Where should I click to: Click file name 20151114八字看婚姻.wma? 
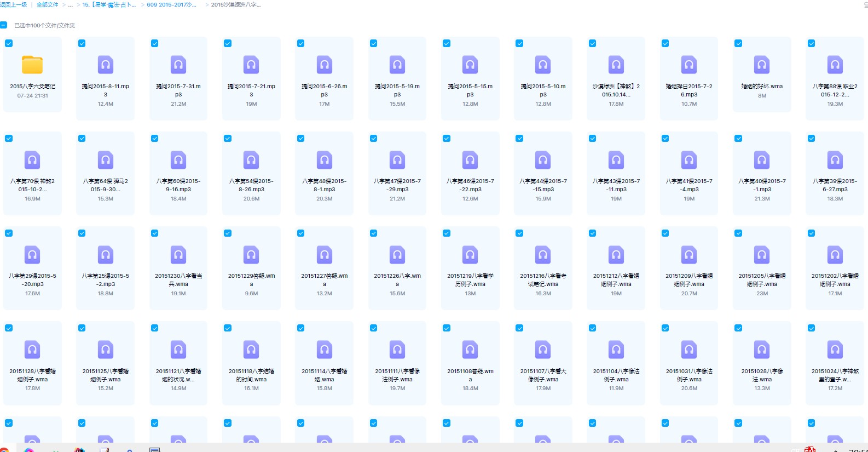(x=325, y=375)
